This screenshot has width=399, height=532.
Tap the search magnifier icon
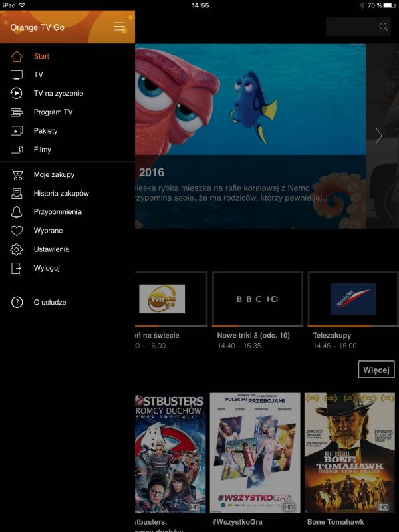click(384, 27)
